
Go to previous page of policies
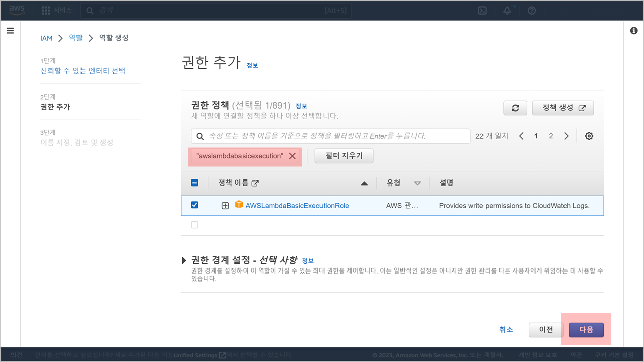[521, 136]
